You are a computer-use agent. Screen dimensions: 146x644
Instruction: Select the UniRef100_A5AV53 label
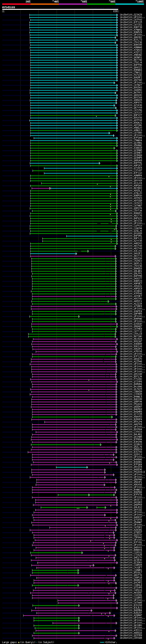pyautogui.click(x=131, y=417)
